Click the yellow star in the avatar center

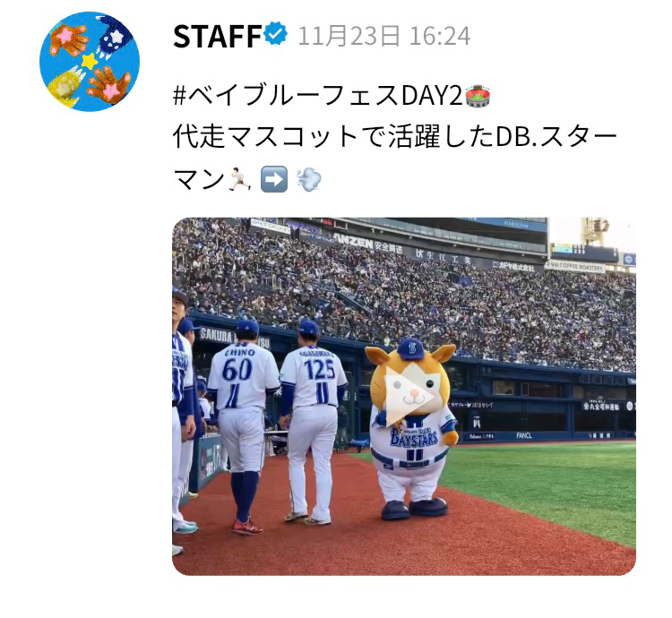tap(90, 61)
